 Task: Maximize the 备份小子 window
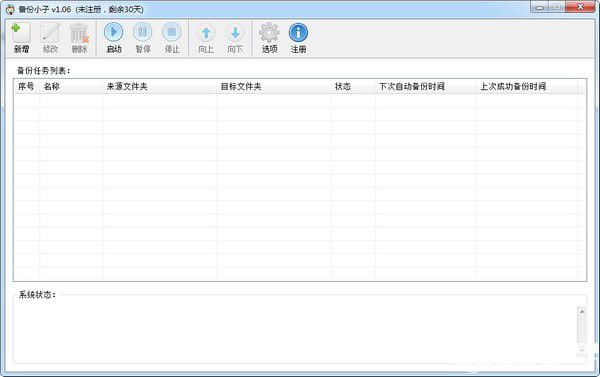point(557,7)
